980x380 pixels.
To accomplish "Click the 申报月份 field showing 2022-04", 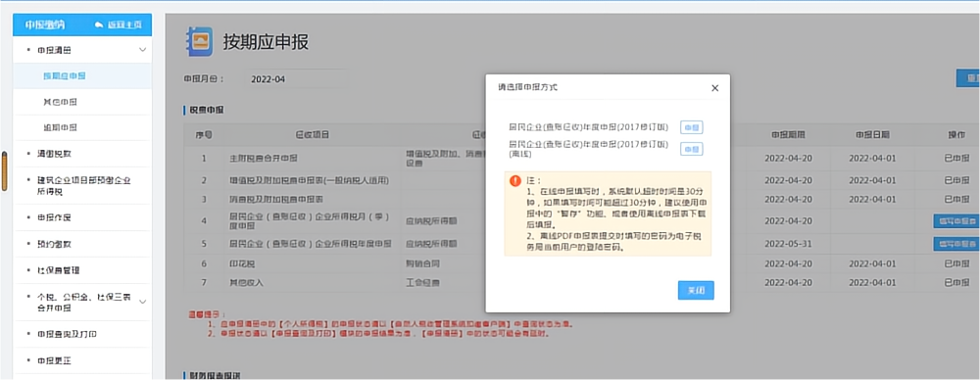I will click(x=295, y=79).
